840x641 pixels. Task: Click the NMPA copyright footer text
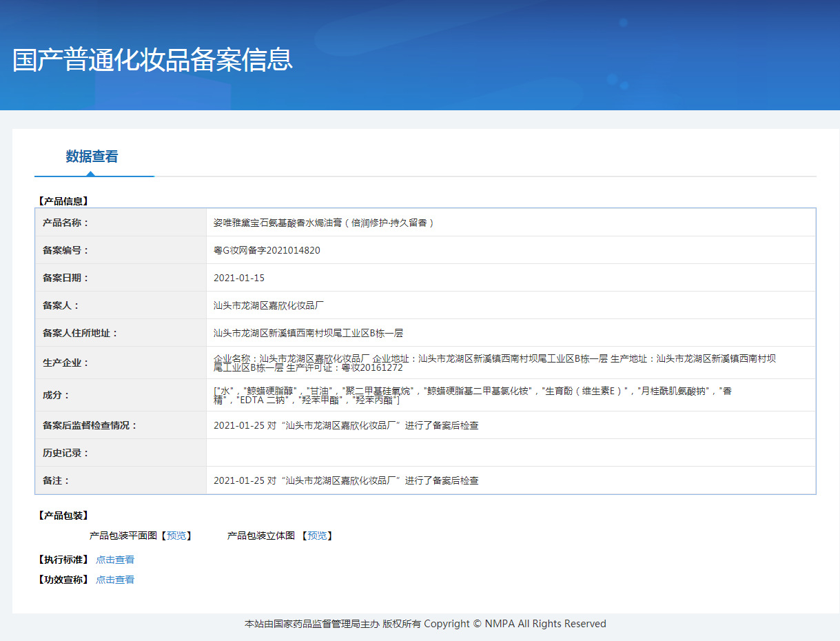click(425, 624)
